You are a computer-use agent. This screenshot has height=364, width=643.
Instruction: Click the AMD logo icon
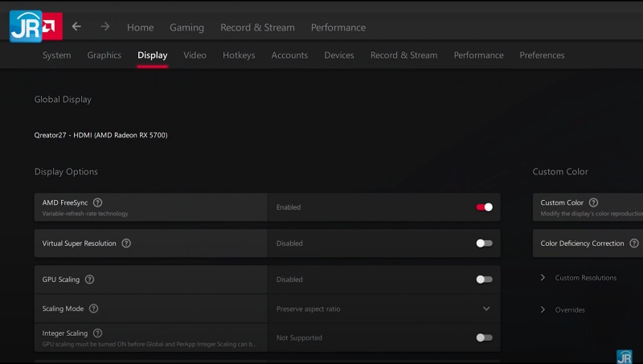[52, 27]
